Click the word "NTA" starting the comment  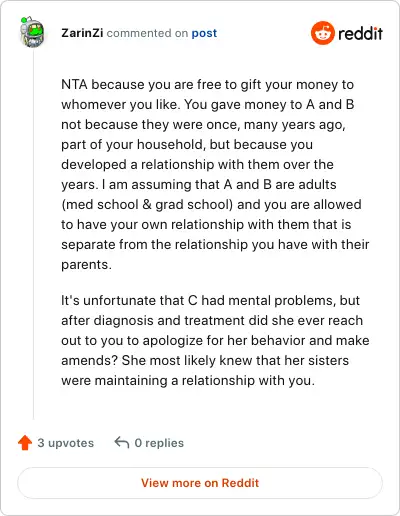(74, 85)
